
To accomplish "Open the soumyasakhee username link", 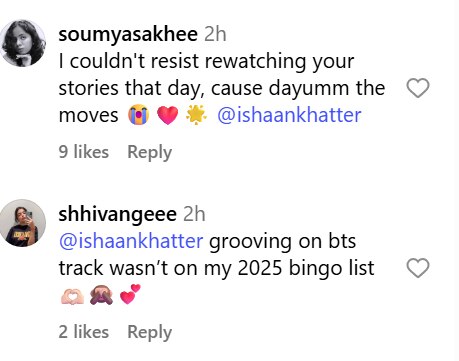I will pyautogui.click(x=128, y=35).
